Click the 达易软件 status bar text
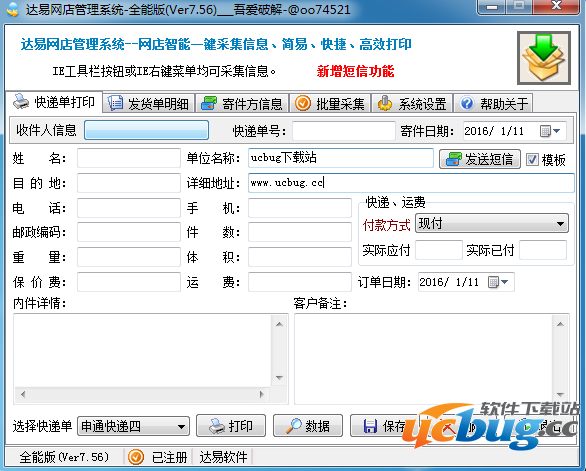The image size is (586, 471). coord(223,457)
